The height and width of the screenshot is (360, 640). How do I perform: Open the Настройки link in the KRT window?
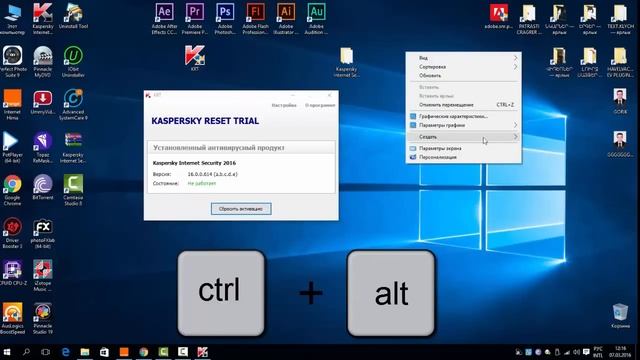(284, 105)
